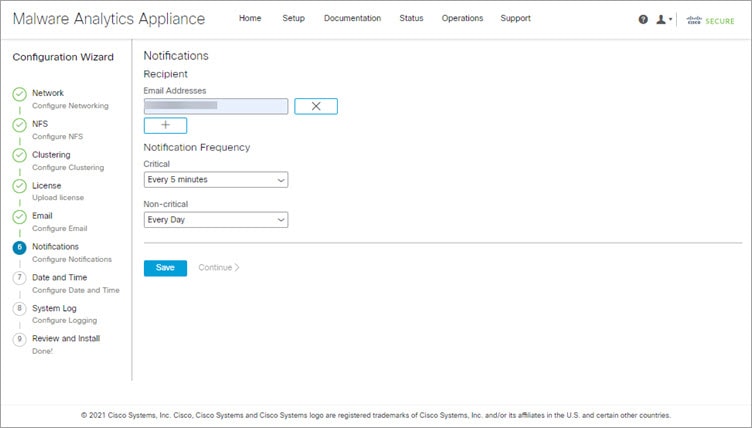Click the Clustering step checkmark icon
This screenshot has height=428, width=752.
[x=20, y=155]
